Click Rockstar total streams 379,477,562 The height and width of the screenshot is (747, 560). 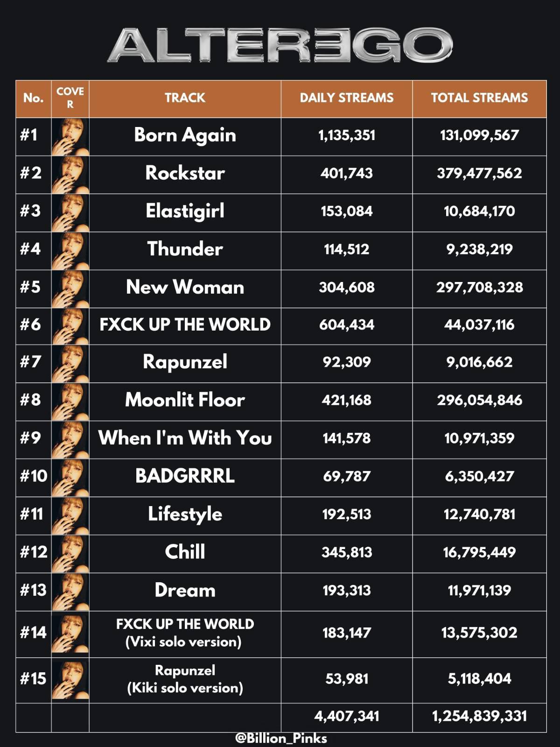pos(479,173)
